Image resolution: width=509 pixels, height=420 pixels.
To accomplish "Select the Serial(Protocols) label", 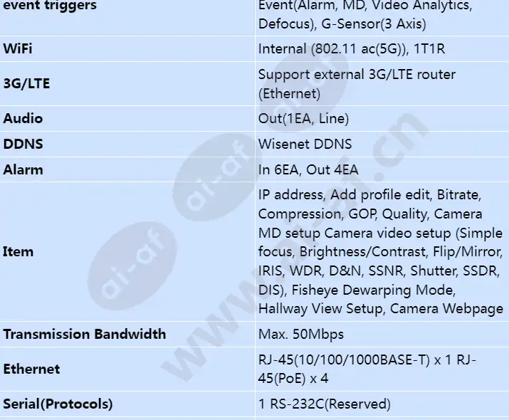I will coord(58,404).
